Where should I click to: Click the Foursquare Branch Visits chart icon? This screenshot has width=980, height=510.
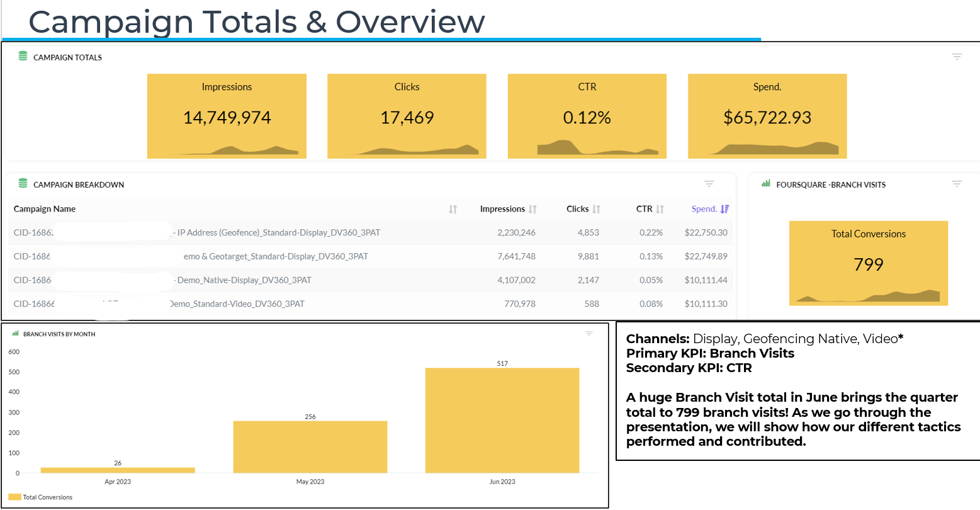click(x=766, y=184)
